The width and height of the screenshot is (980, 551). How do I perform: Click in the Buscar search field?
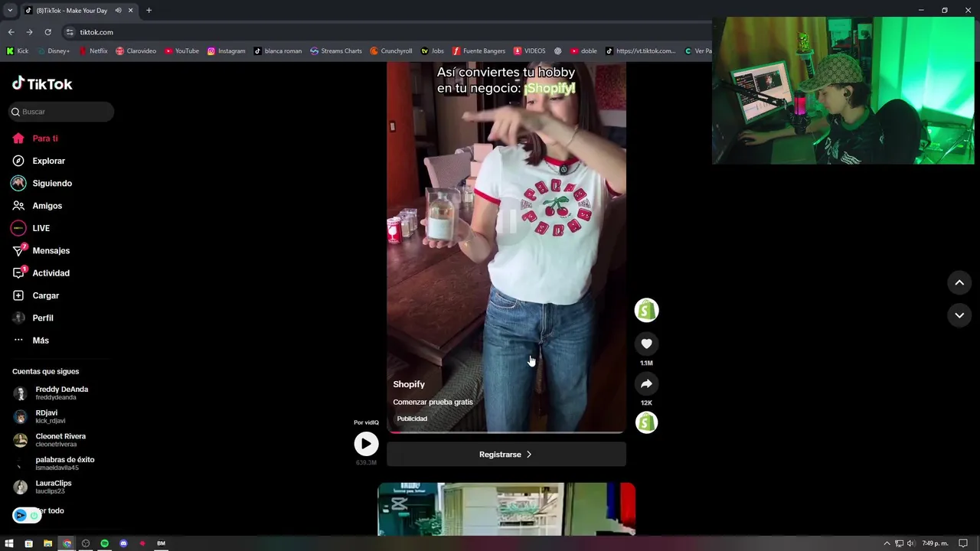click(61, 112)
